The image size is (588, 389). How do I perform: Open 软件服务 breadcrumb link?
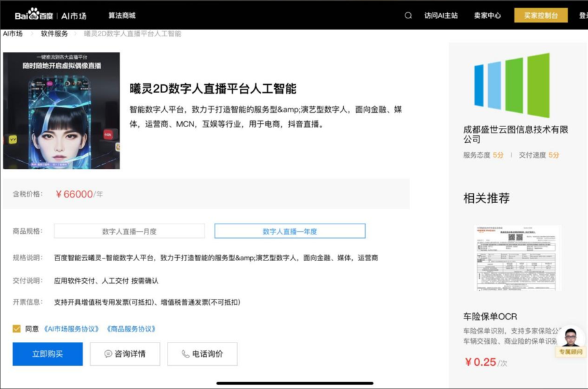click(55, 33)
